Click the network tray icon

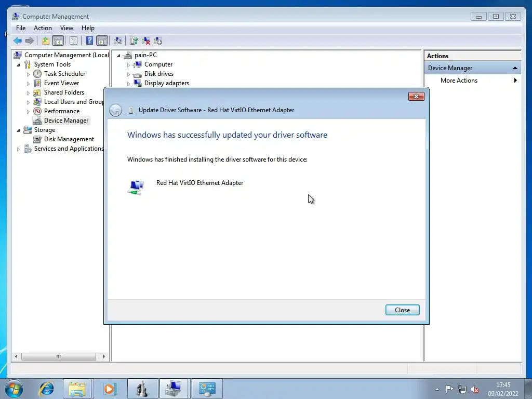pos(462,389)
